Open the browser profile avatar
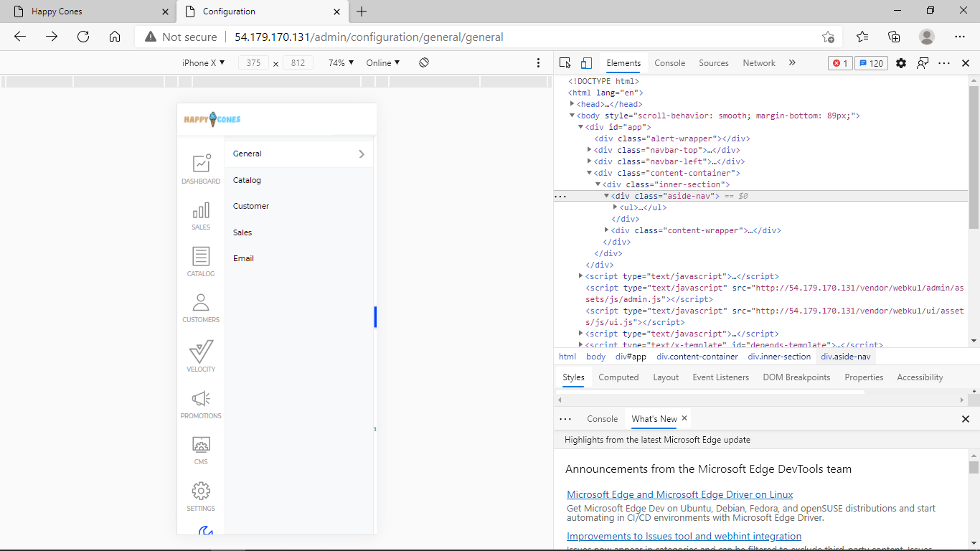 (927, 37)
